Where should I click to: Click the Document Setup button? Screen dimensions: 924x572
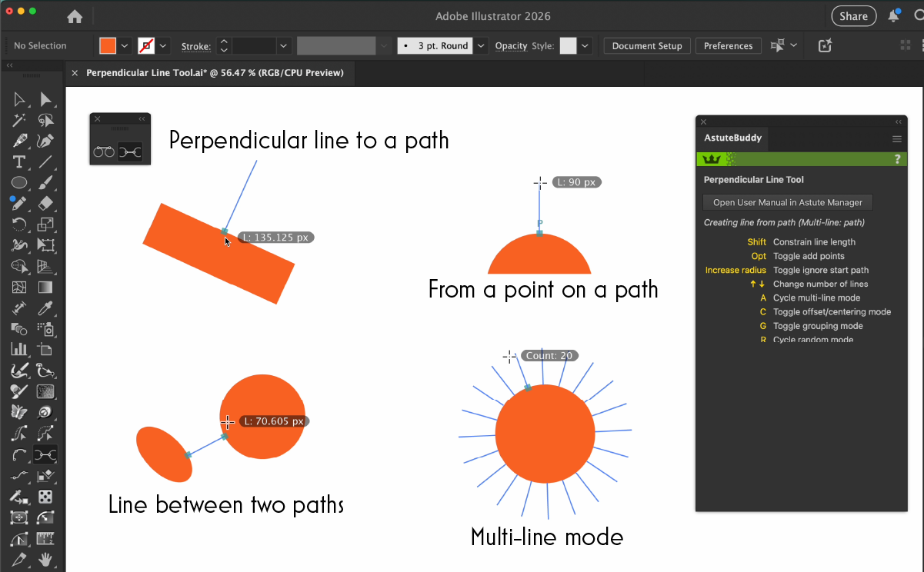click(647, 46)
